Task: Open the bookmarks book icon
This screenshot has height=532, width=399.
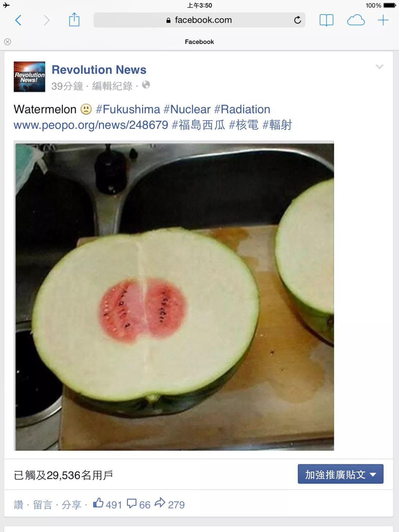Action: point(326,20)
